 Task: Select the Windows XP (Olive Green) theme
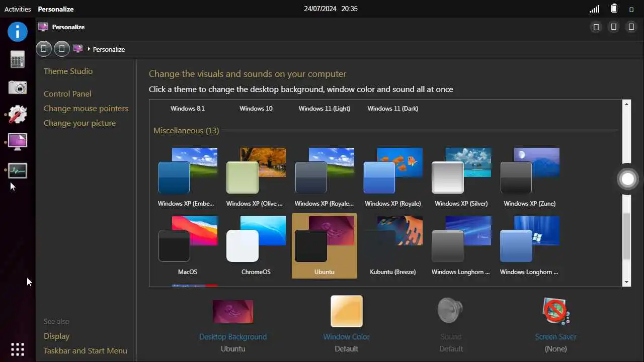[x=256, y=177]
